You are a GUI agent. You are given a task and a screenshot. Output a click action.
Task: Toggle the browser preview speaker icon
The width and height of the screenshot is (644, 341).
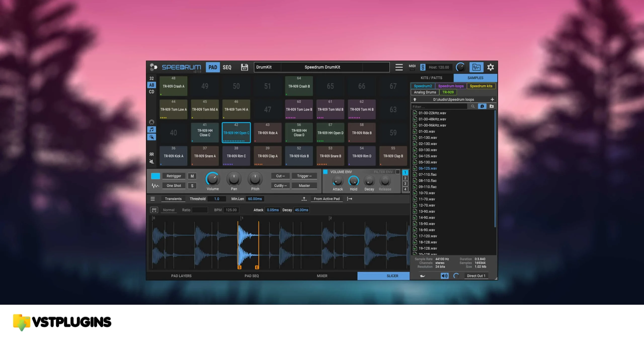[445, 276]
